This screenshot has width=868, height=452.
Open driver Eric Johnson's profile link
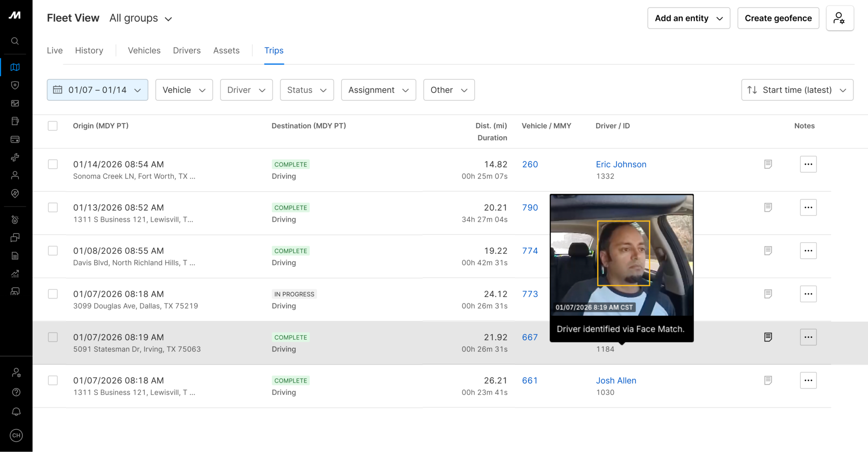point(621,164)
